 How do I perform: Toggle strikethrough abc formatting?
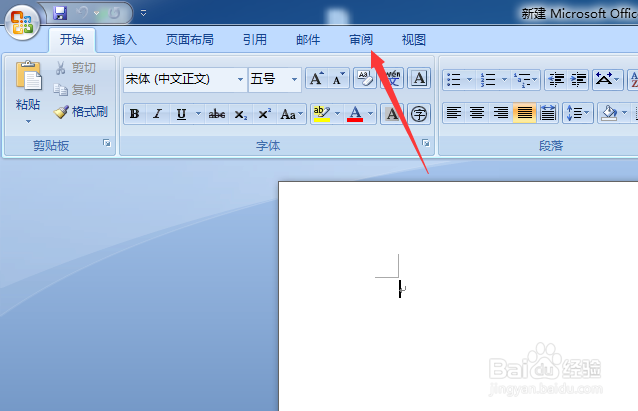tap(217, 114)
